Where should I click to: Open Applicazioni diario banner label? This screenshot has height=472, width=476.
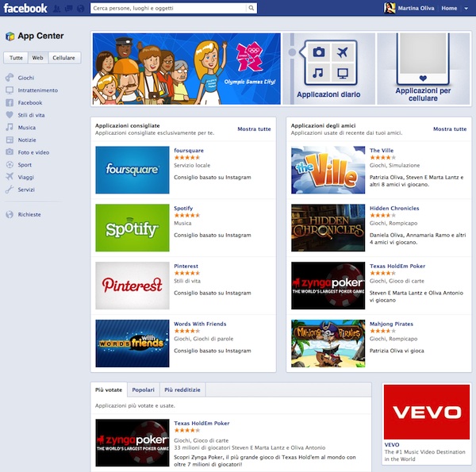(x=328, y=94)
